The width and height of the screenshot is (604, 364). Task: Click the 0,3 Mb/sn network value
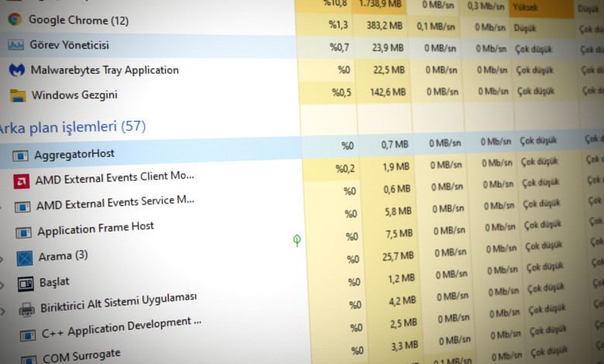[x=486, y=5]
